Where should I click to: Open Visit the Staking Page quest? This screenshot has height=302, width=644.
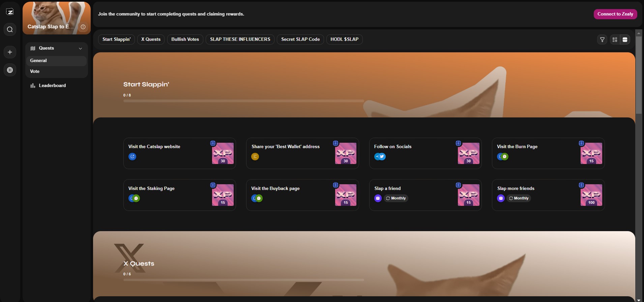point(180,195)
